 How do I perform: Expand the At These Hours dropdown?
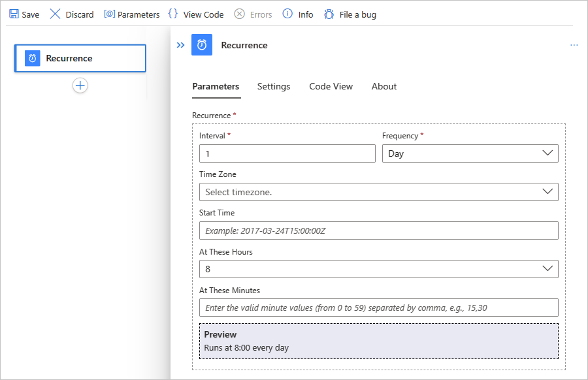[x=378, y=269]
